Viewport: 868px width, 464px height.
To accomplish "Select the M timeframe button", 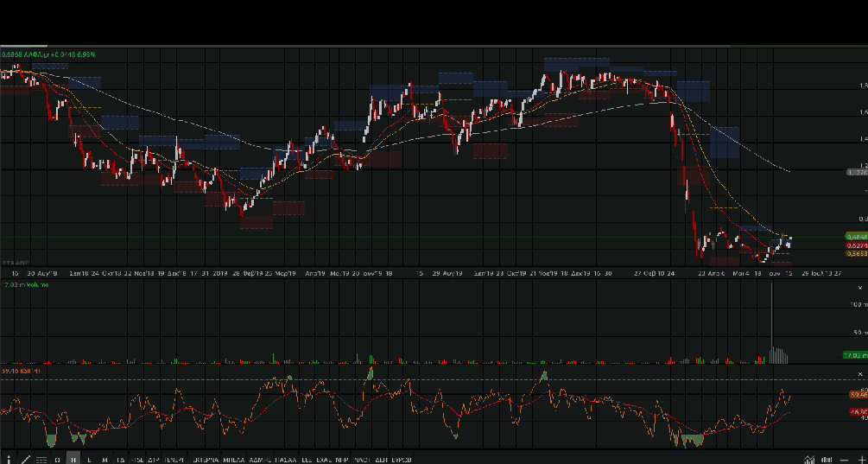I will click(105, 459).
